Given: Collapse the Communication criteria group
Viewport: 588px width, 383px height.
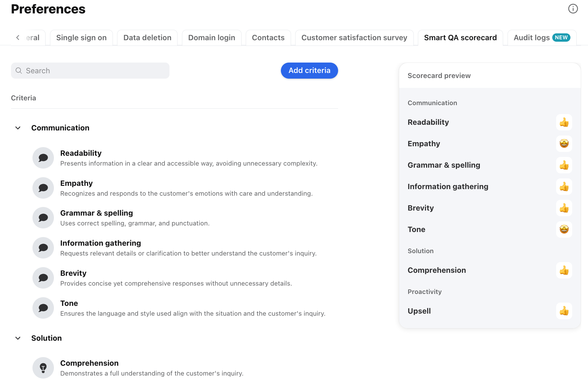Looking at the screenshot, I should click(x=18, y=128).
